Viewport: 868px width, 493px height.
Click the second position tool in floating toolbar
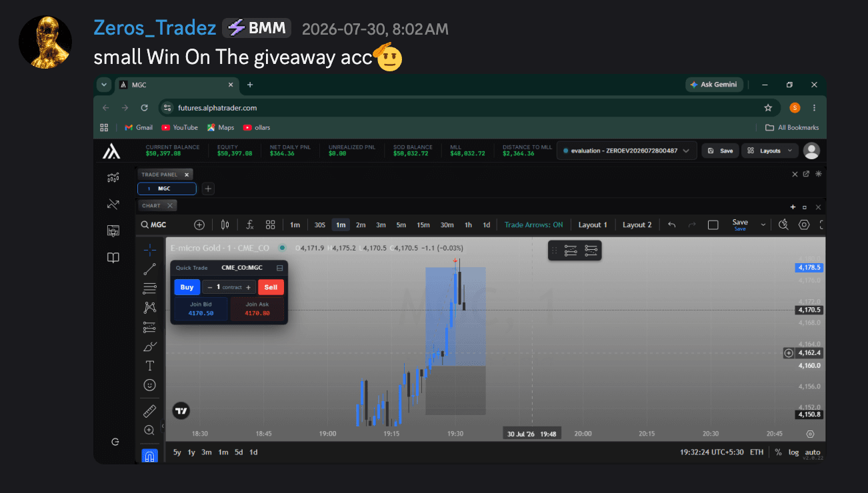[591, 250]
